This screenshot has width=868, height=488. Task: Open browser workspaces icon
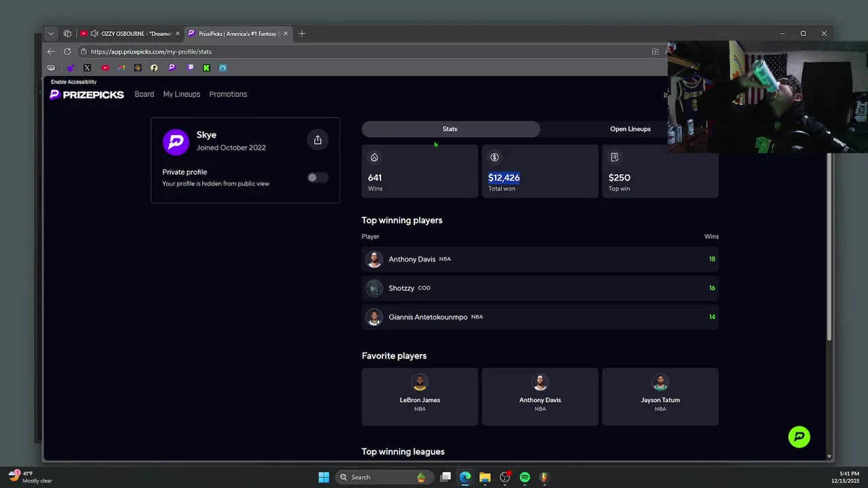pyautogui.click(x=67, y=33)
